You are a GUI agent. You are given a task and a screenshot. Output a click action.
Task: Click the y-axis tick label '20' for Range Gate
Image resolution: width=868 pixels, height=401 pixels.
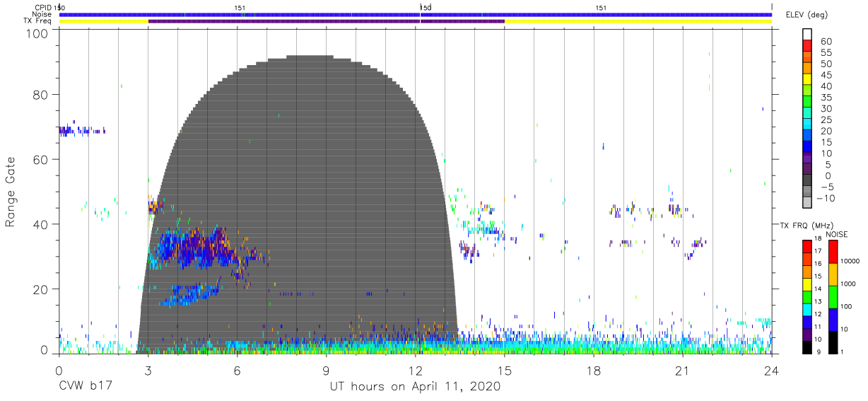(40, 289)
